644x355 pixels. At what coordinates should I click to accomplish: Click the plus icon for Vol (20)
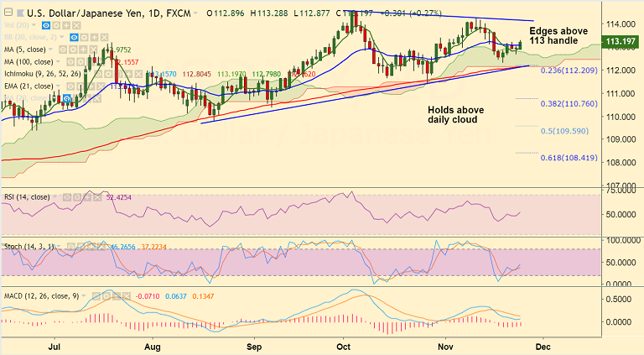(66, 25)
